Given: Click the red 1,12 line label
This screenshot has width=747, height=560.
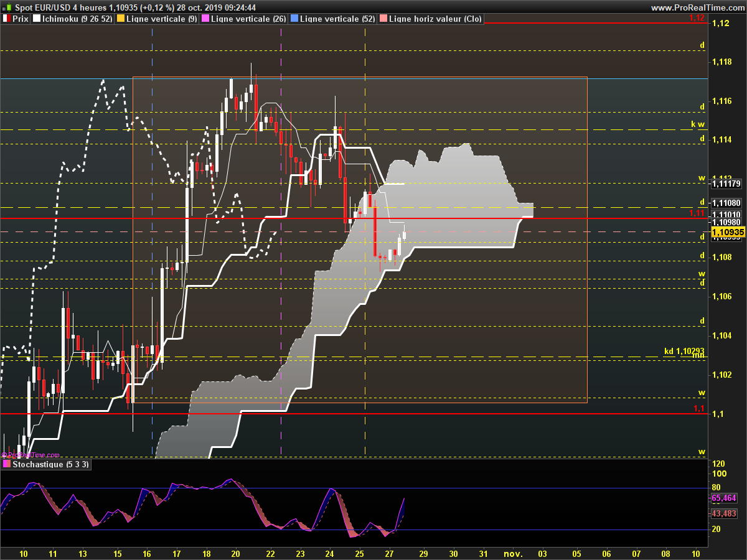Looking at the screenshot, I should [697, 19].
